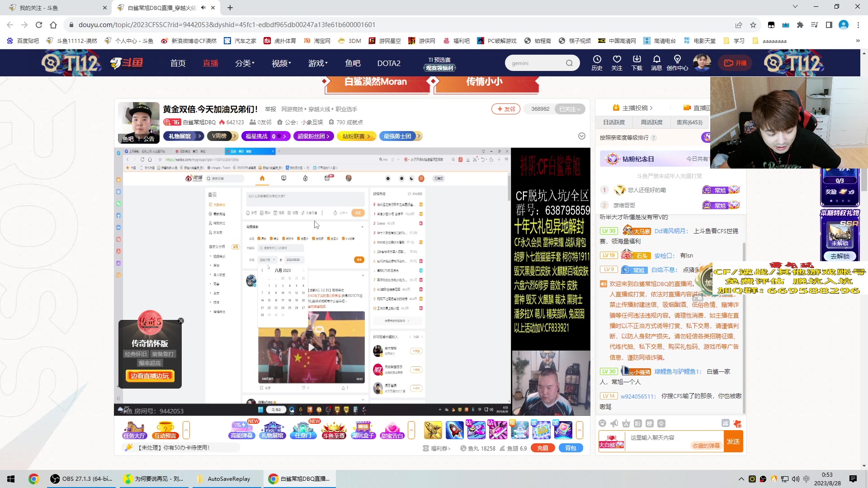Expand the stream info collapse chevron

582,136
